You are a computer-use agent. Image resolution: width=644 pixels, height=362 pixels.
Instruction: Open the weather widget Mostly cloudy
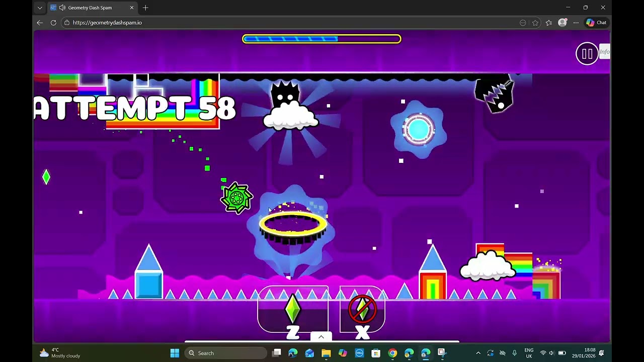click(59, 353)
